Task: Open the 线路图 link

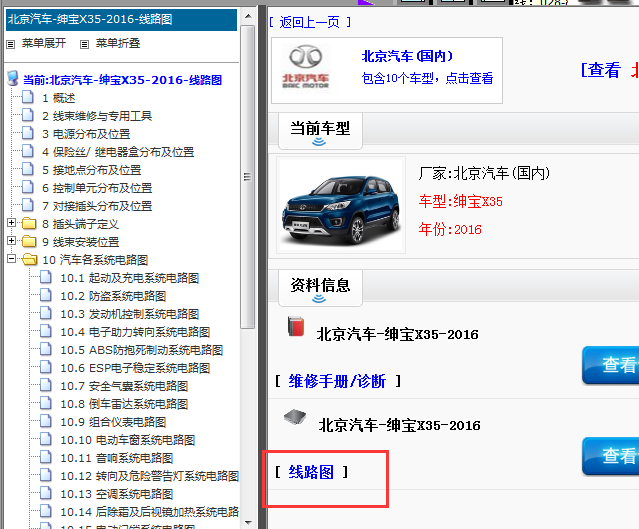Action: (311, 472)
